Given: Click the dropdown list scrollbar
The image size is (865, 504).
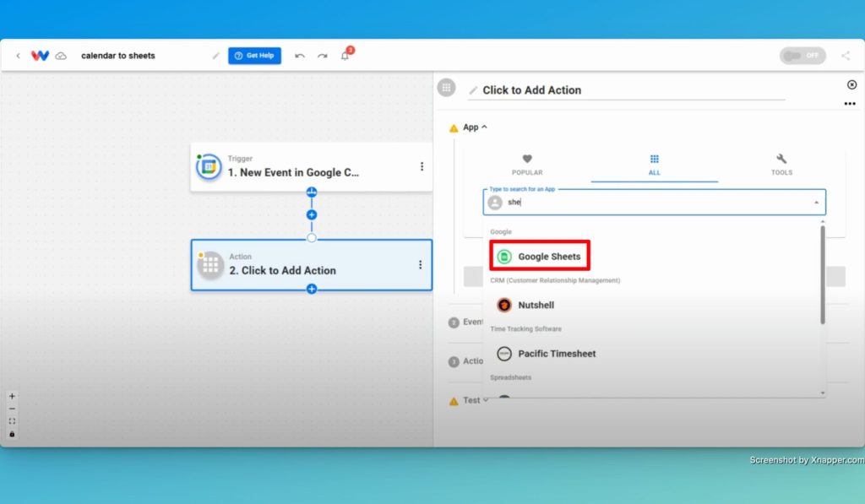Looking at the screenshot, I should (823, 274).
